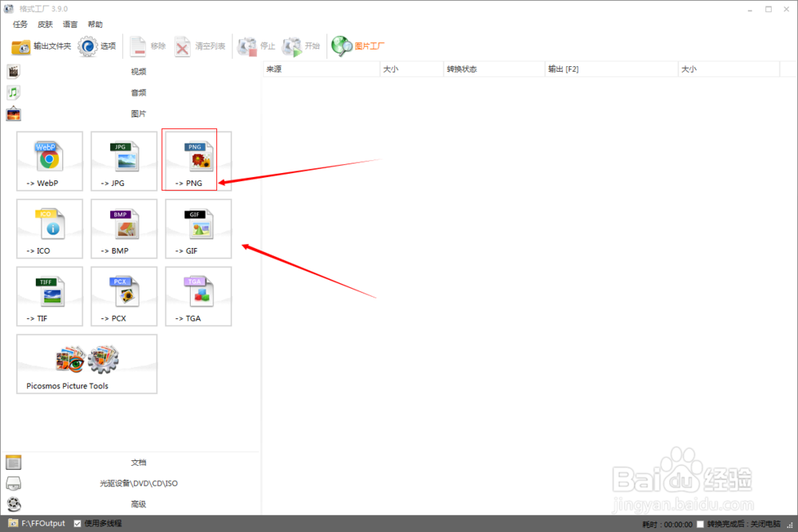The height and width of the screenshot is (532, 798).
Task: Click the first size (大小) column header
Action: 411,69
